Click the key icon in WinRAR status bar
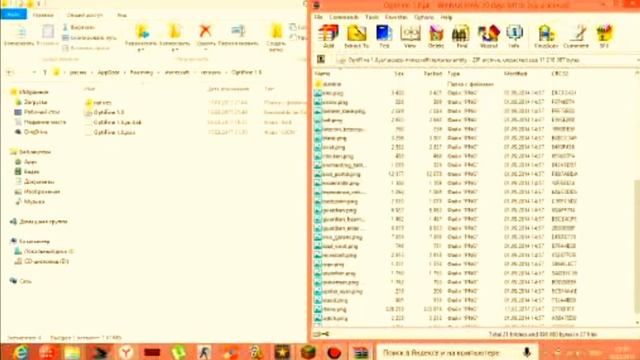This screenshot has width=640, height=360. [325, 334]
